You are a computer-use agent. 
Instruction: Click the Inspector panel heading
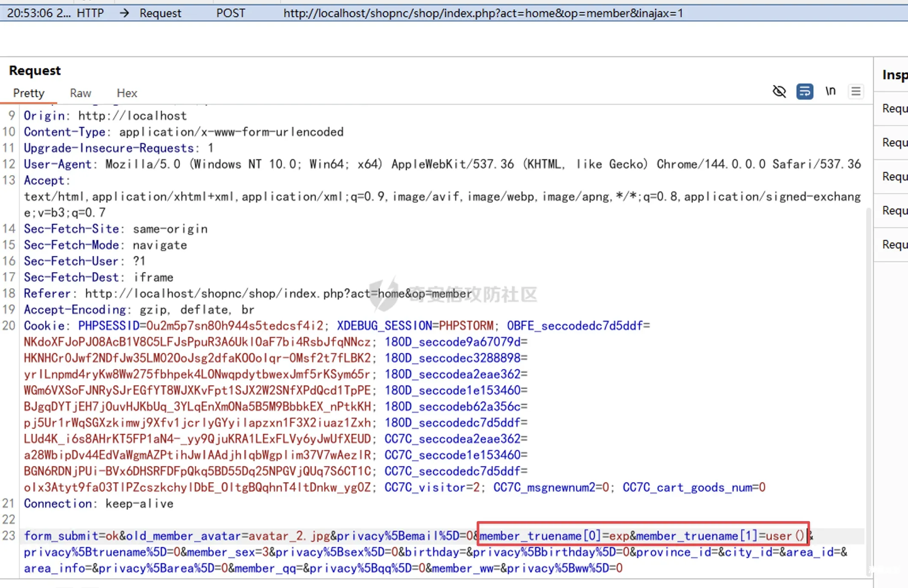click(894, 75)
